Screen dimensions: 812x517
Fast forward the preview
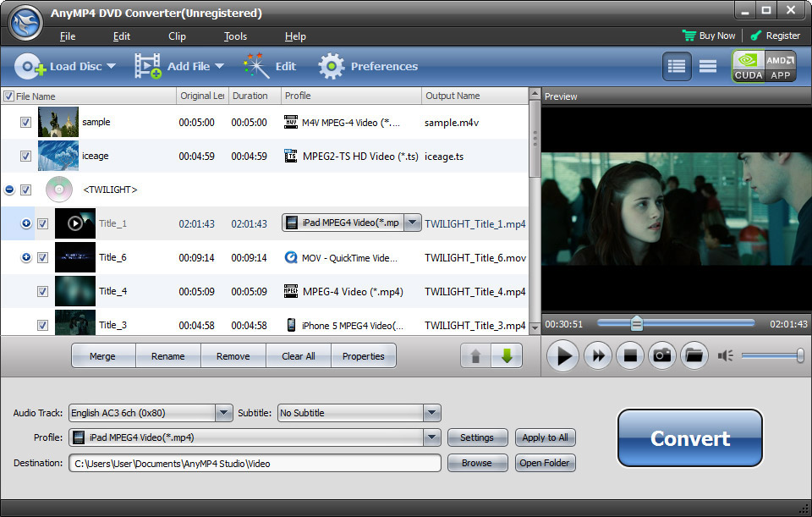pos(598,356)
